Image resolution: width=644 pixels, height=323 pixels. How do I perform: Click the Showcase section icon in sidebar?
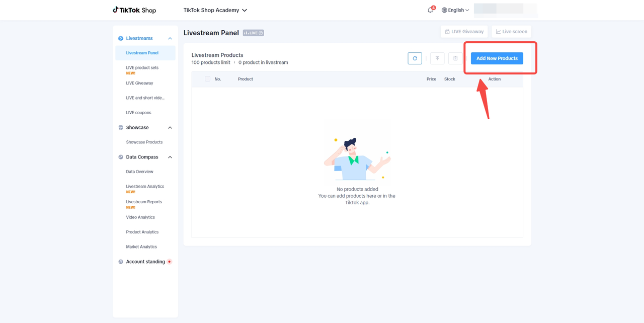pyautogui.click(x=121, y=128)
